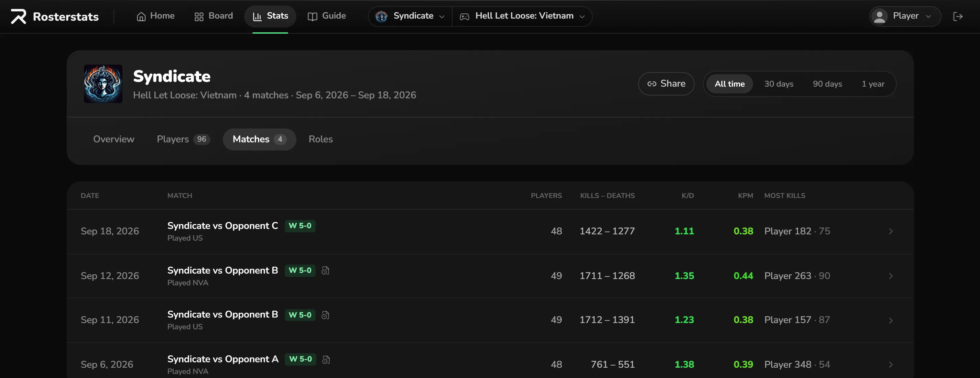Click the replay icon on Sep 11 match
Image resolution: width=980 pixels, height=378 pixels.
pyautogui.click(x=325, y=315)
